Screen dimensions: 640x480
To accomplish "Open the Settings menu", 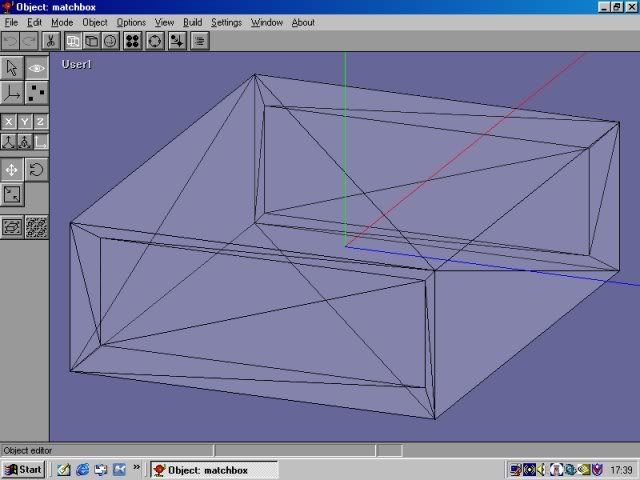I will [x=226, y=22].
